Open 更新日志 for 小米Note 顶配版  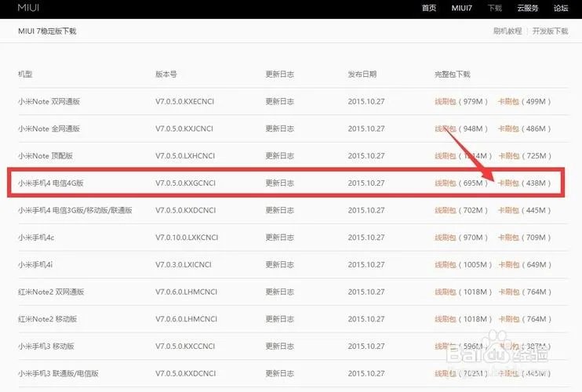(279, 156)
